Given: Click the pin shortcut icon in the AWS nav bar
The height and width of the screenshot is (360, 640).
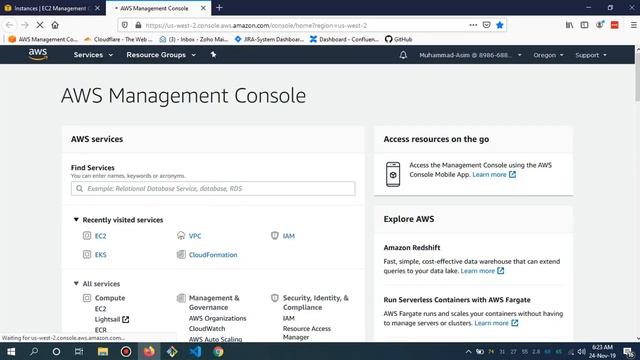Looking at the screenshot, I should 213,55.
